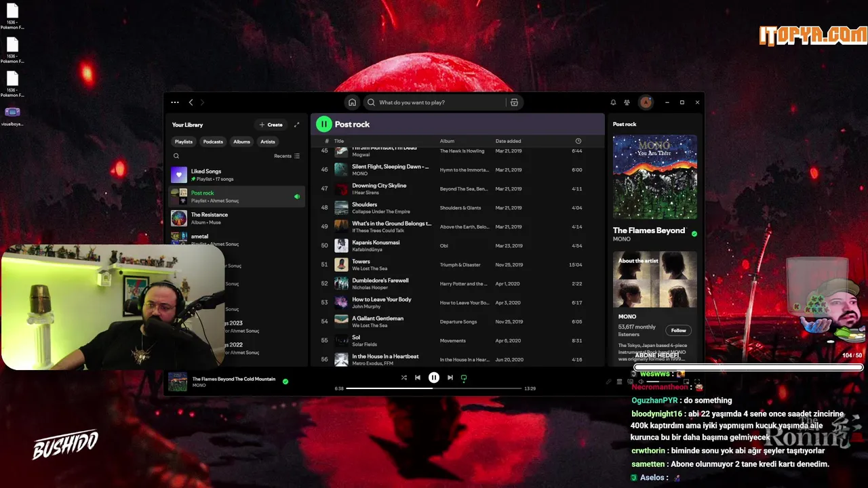Go back with the left arrow
Image resolution: width=868 pixels, height=488 pixels.
coord(191,102)
